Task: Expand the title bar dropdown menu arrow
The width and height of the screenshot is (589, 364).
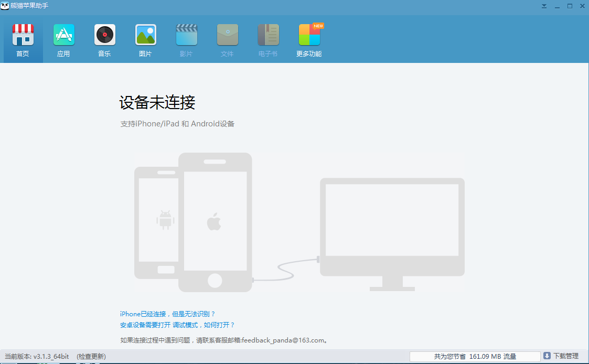Action: [544, 6]
